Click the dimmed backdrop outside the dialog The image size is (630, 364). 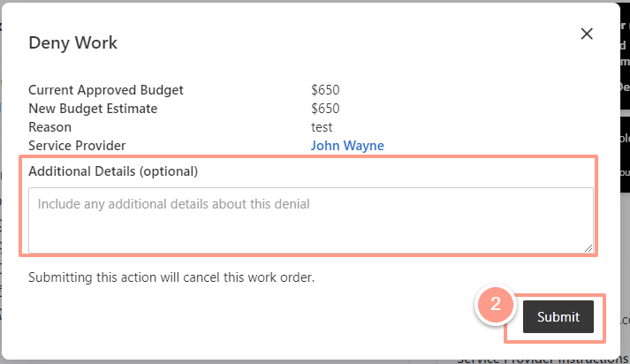[x=626, y=241]
